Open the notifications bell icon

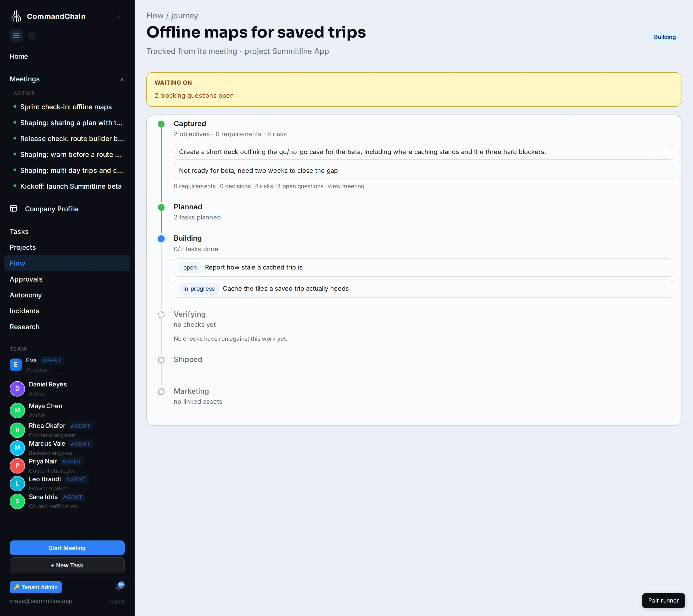tap(119, 587)
